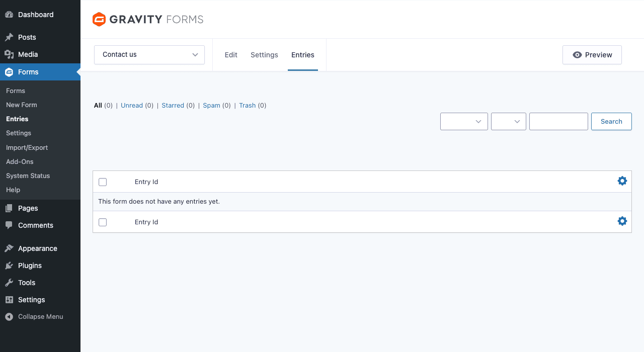Viewport: 644px width, 352px height.
Task: Open New Form submenu item
Action: click(22, 105)
